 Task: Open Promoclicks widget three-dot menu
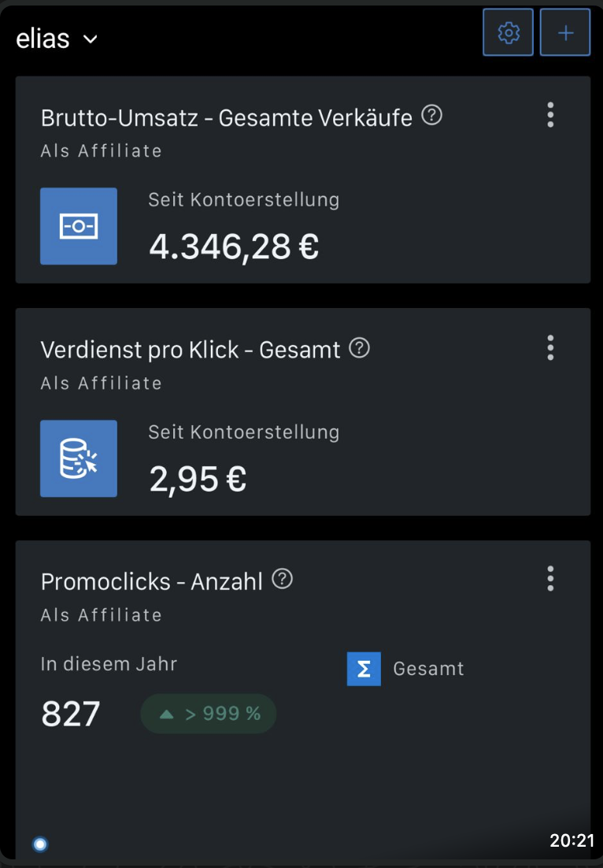coord(550,579)
